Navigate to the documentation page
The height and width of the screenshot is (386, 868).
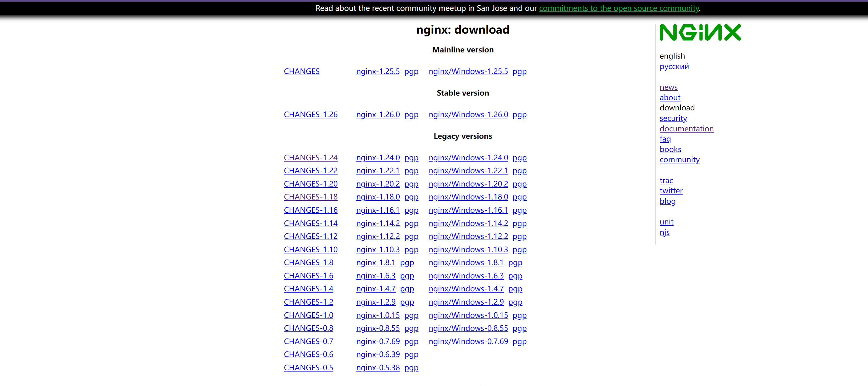[x=686, y=129]
